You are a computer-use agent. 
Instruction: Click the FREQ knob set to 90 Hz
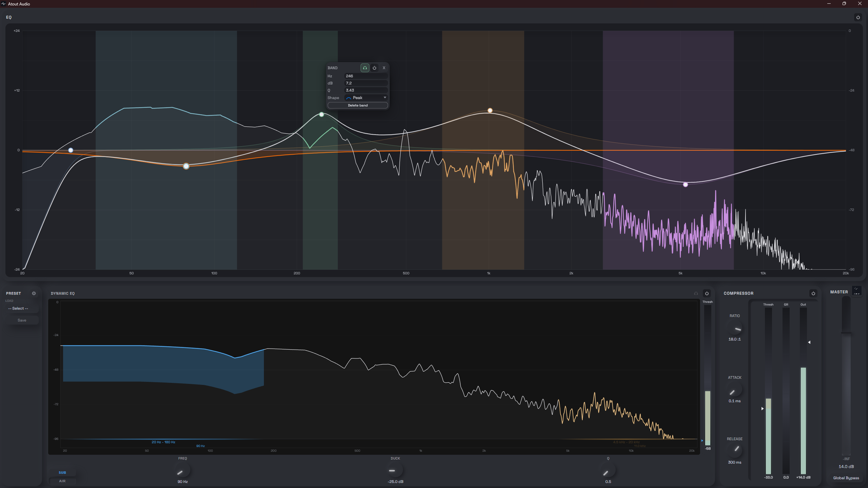(182, 470)
